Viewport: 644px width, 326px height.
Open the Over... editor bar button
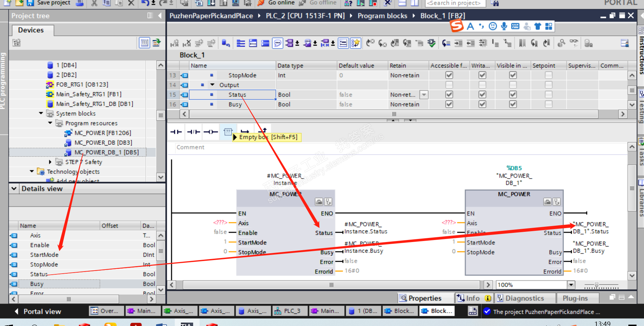pyautogui.click(x=105, y=311)
